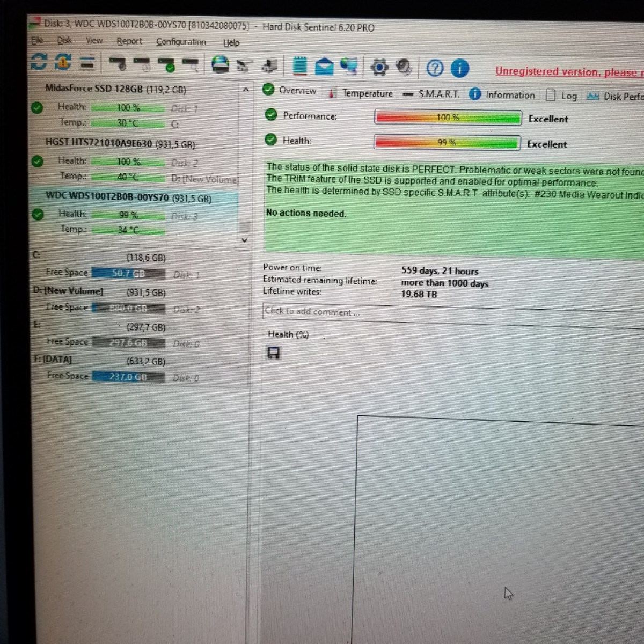Viewport: 644px width, 644px height.
Task: Click the speaker sound toolbar icon
Action: [x=404, y=68]
